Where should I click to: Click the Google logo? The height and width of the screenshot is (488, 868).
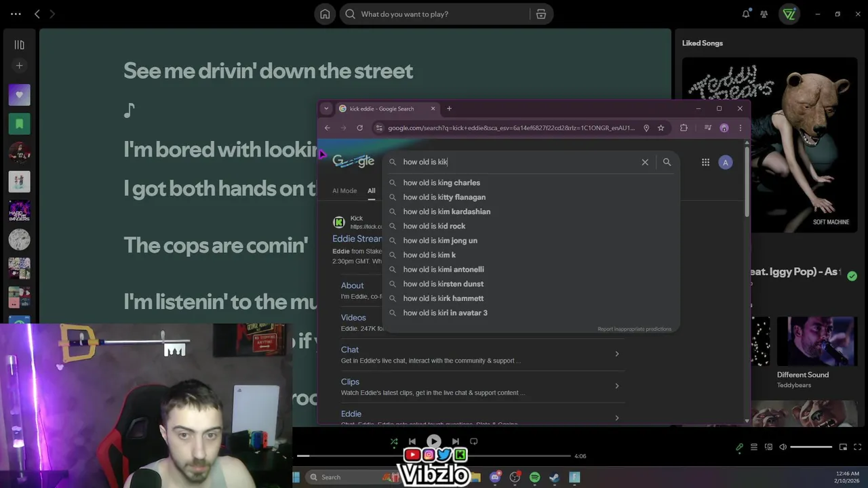tap(353, 161)
